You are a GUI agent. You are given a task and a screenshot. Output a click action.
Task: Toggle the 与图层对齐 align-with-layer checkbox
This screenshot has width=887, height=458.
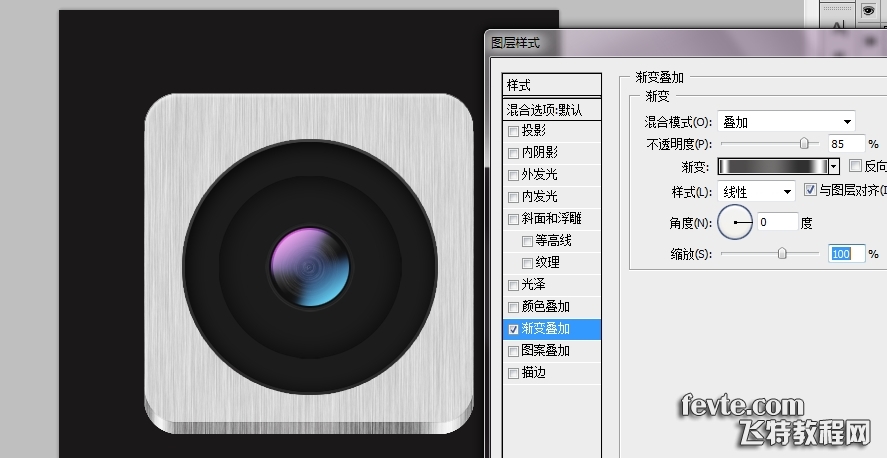tap(812, 190)
